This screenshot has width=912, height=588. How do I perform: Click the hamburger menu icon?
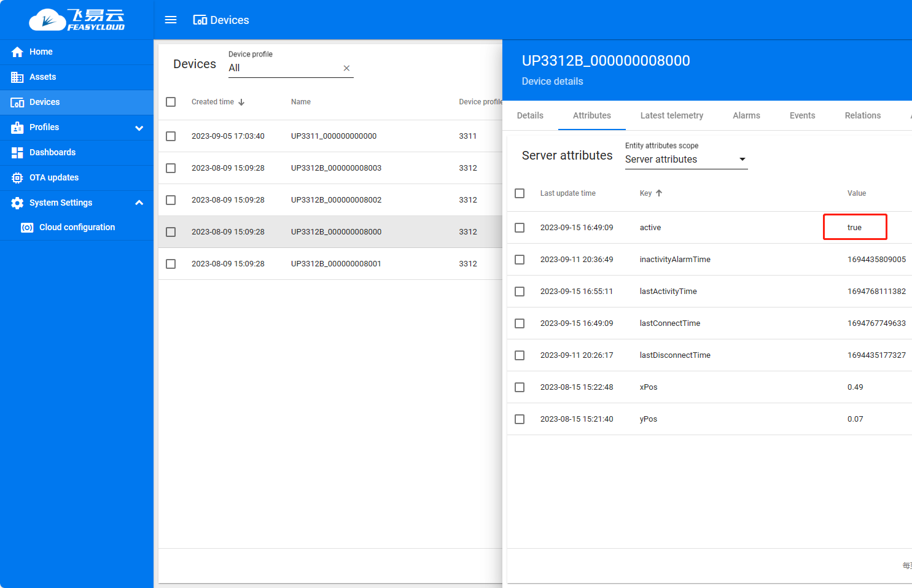click(171, 20)
